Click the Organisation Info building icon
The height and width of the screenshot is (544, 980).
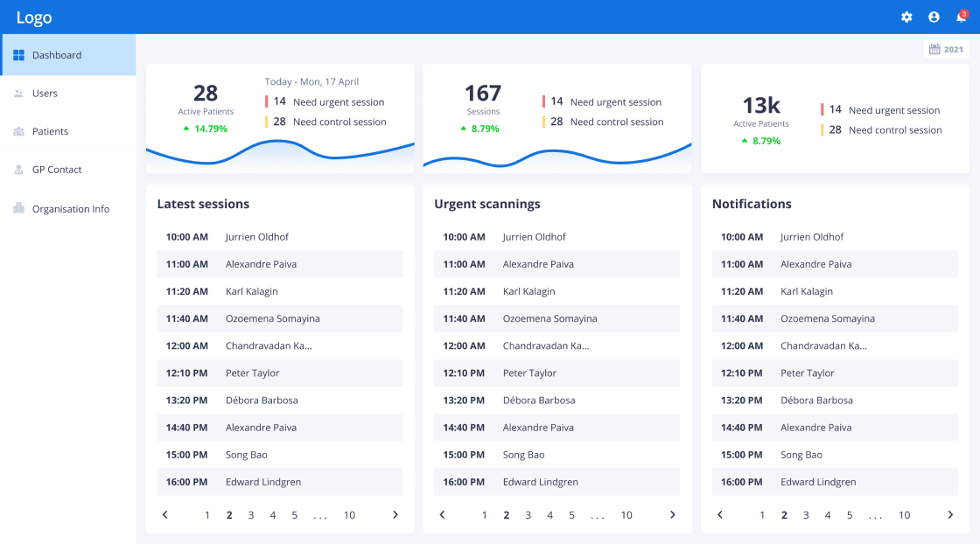pos(18,208)
